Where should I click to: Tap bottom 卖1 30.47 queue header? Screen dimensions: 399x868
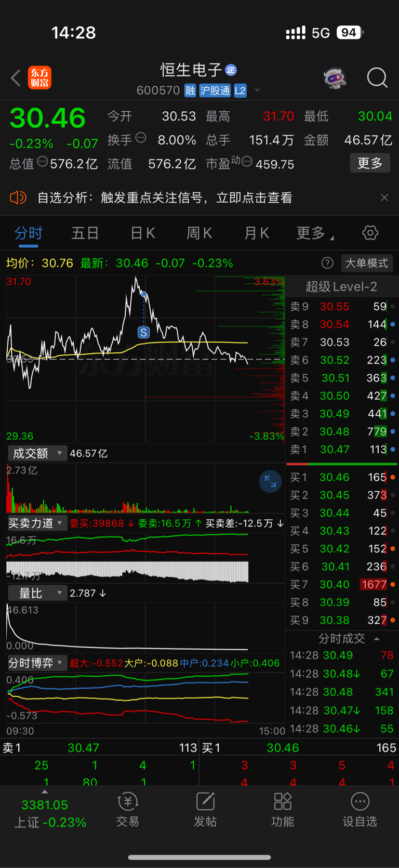(100, 748)
